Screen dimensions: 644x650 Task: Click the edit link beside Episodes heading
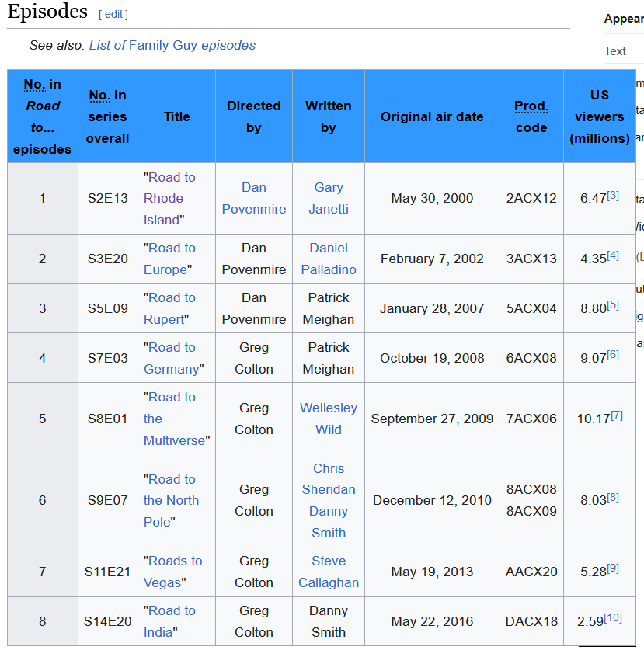click(113, 14)
